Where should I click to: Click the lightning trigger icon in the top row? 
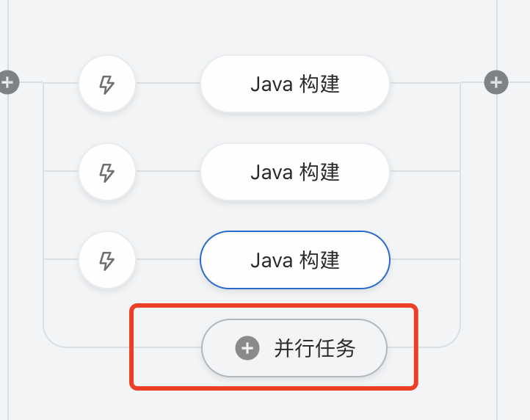pyautogui.click(x=107, y=84)
